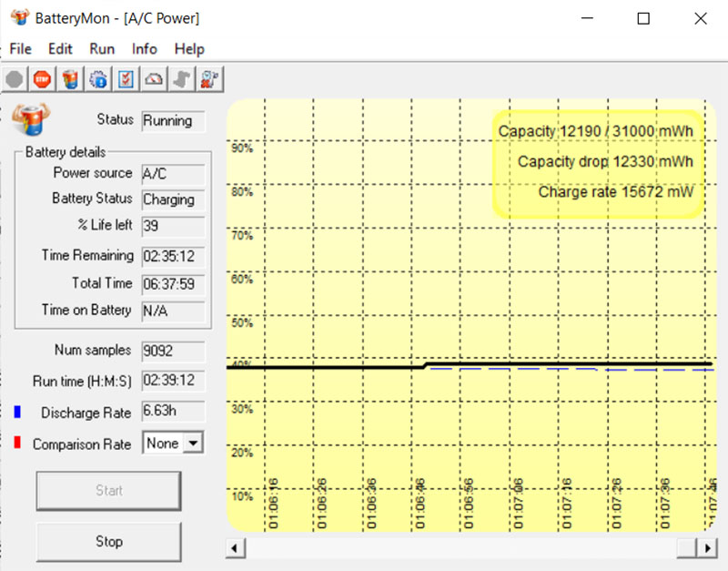Open the Run menu
The width and height of the screenshot is (728, 571).
click(102, 49)
